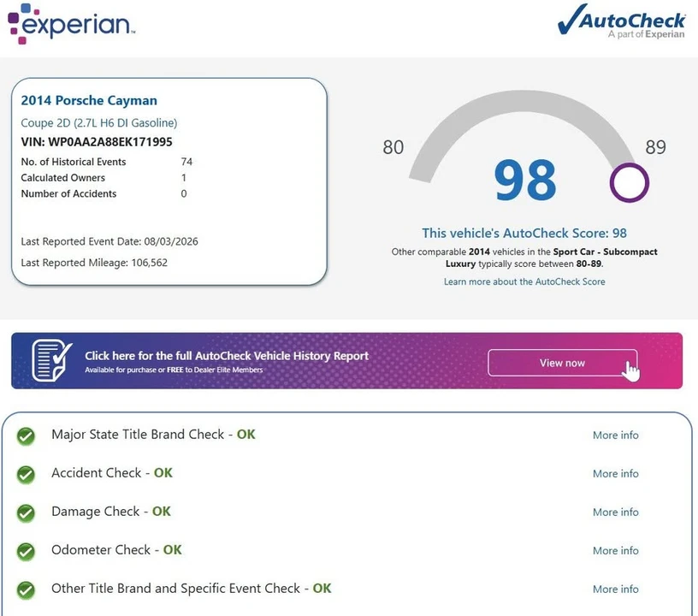Screen dimensions: 698x616
Task: Click the Number of Accidents row
Action: 104,193
